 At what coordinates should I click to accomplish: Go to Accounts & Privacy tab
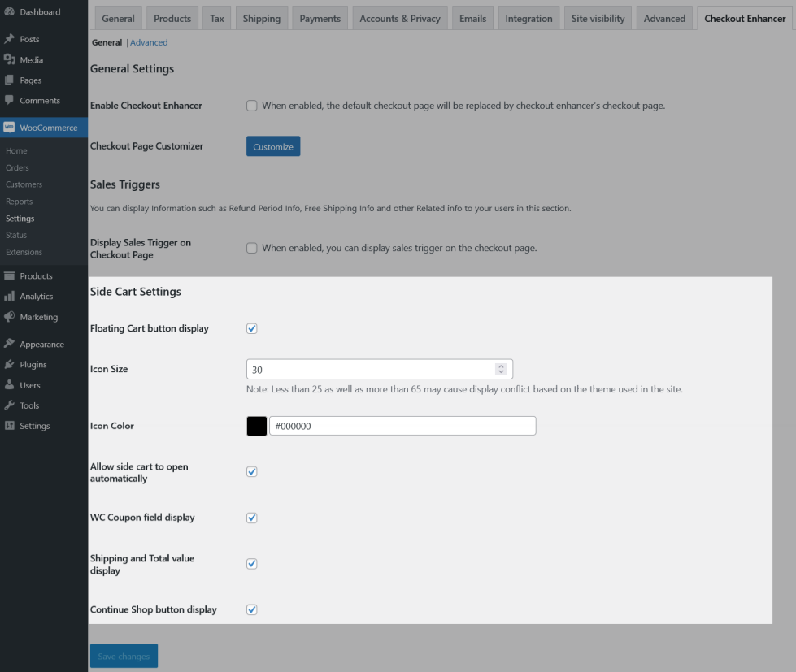tap(400, 18)
